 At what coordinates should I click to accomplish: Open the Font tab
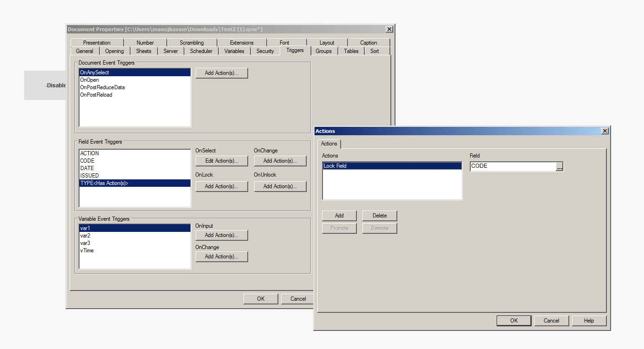[284, 42]
